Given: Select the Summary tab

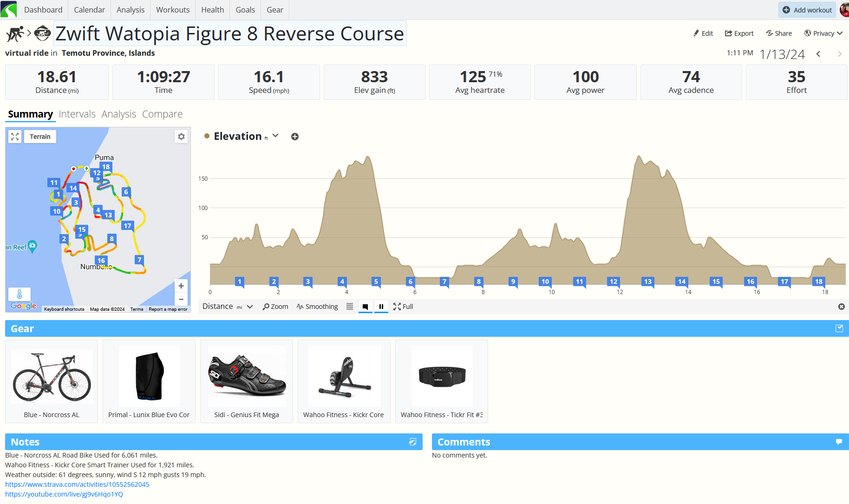Looking at the screenshot, I should [x=30, y=114].
